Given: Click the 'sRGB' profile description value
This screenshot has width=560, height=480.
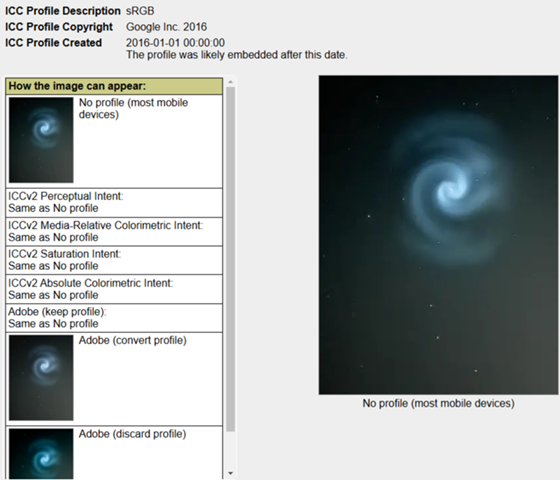Looking at the screenshot, I should [x=140, y=11].
